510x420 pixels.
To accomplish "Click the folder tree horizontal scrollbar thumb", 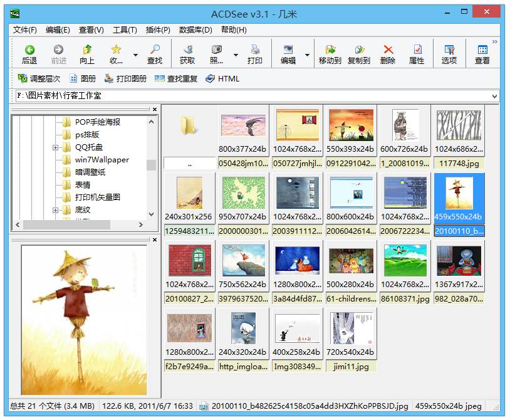I will tap(66, 224).
